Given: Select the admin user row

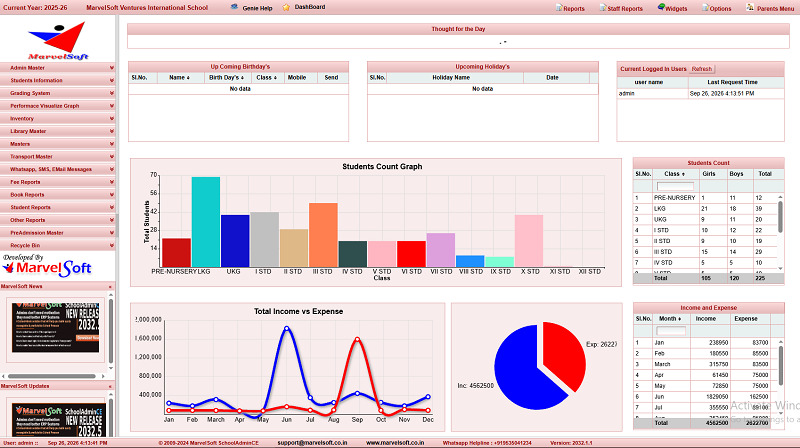Looking at the screenshot, I should click(x=700, y=94).
